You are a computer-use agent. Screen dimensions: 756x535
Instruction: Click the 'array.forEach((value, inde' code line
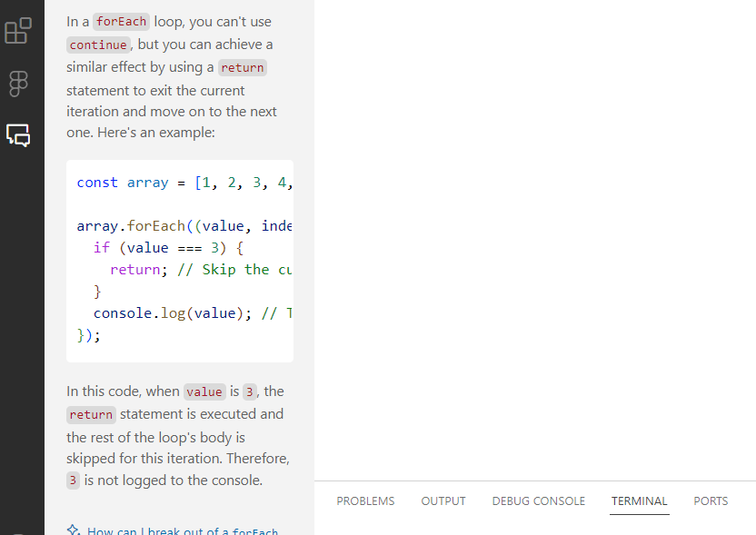184,226
